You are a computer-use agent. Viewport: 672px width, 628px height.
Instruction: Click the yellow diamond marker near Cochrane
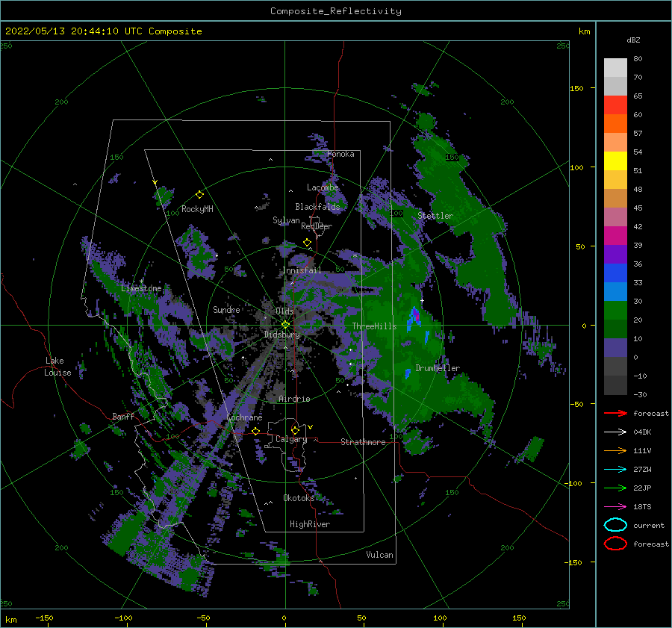(255, 431)
